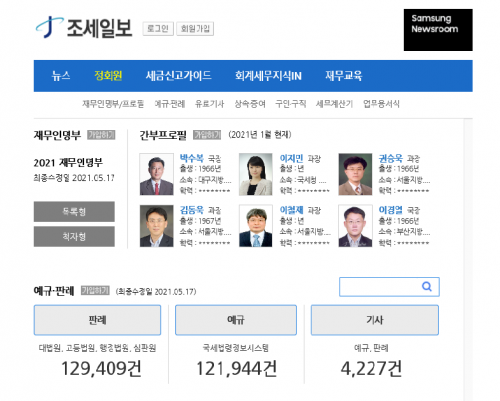The image size is (500, 401).
Task: Click the 목록형 button
Action: coord(74,211)
